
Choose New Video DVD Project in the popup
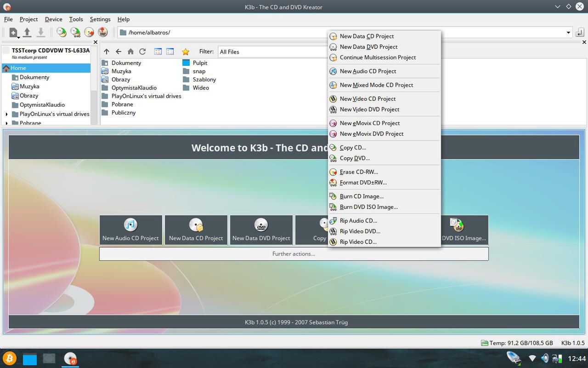(384, 109)
